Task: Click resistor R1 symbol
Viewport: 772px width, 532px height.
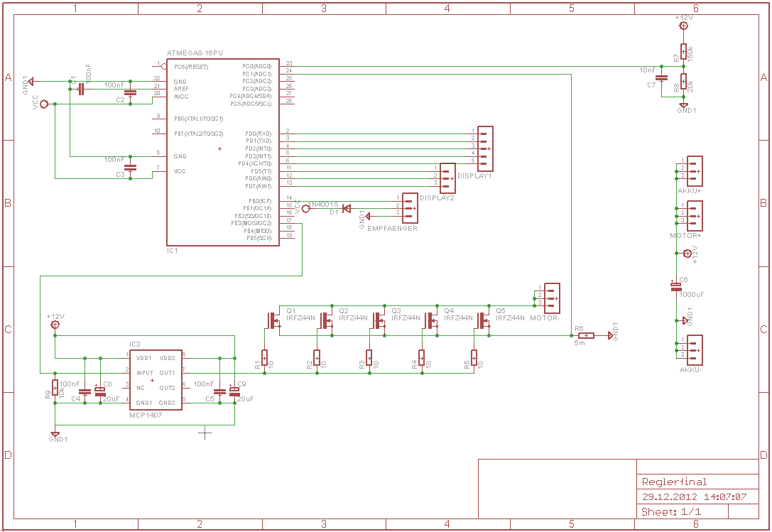Action: point(264,357)
